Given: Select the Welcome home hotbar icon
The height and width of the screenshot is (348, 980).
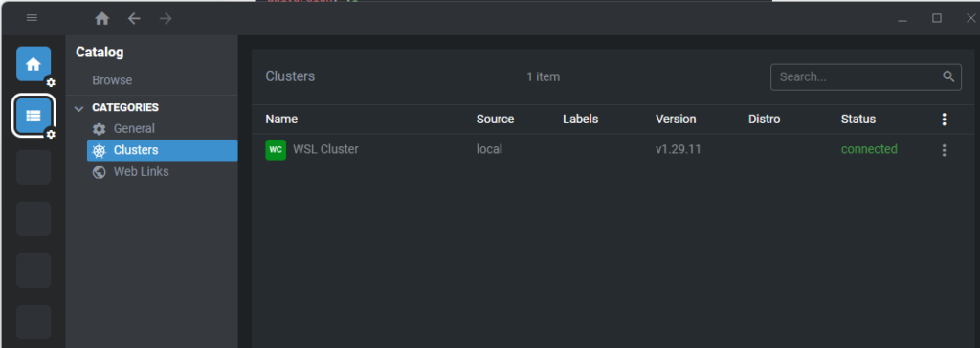Looking at the screenshot, I should click(x=33, y=64).
